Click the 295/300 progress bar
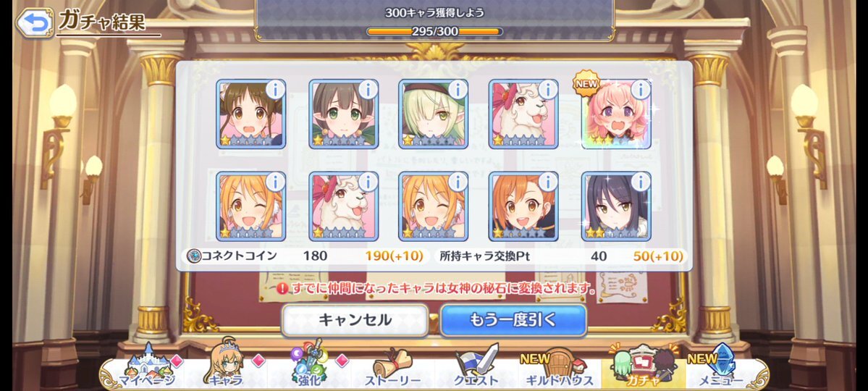The width and height of the screenshot is (868, 391). 434,32
